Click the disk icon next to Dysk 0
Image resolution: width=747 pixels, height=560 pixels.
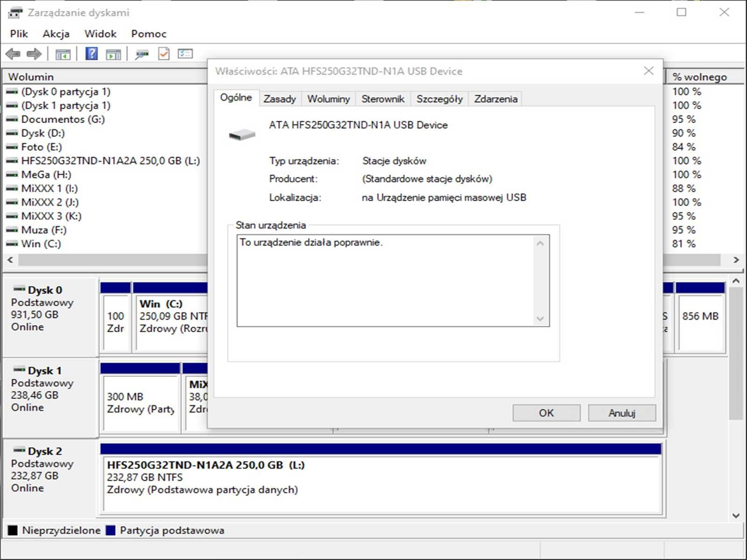pos(19,289)
